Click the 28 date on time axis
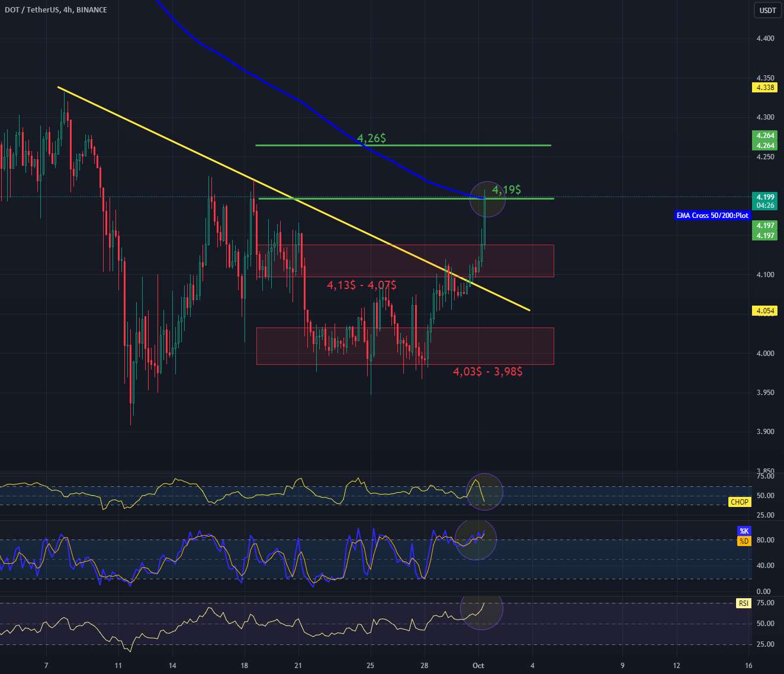The height and width of the screenshot is (674, 784). click(x=425, y=665)
